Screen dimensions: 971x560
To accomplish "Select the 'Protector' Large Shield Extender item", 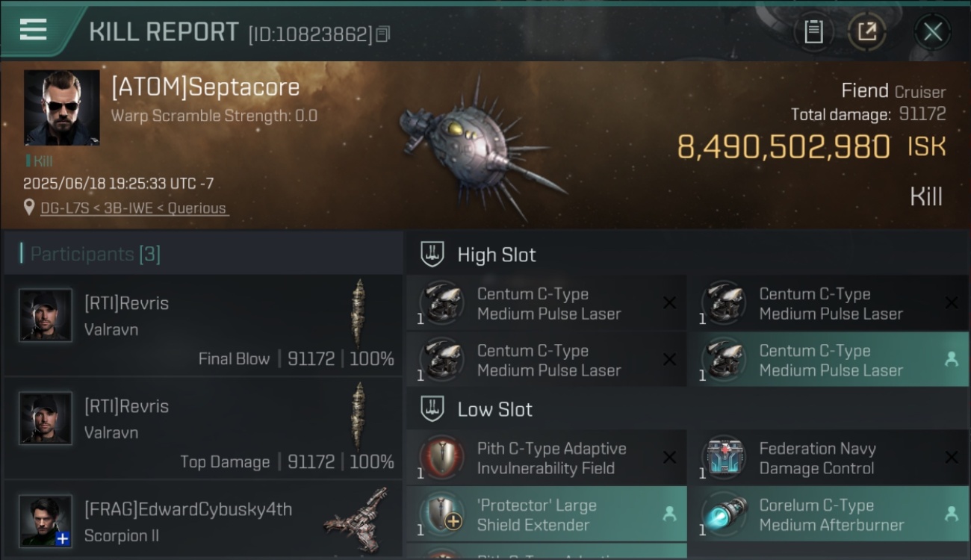I will (546, 514).
